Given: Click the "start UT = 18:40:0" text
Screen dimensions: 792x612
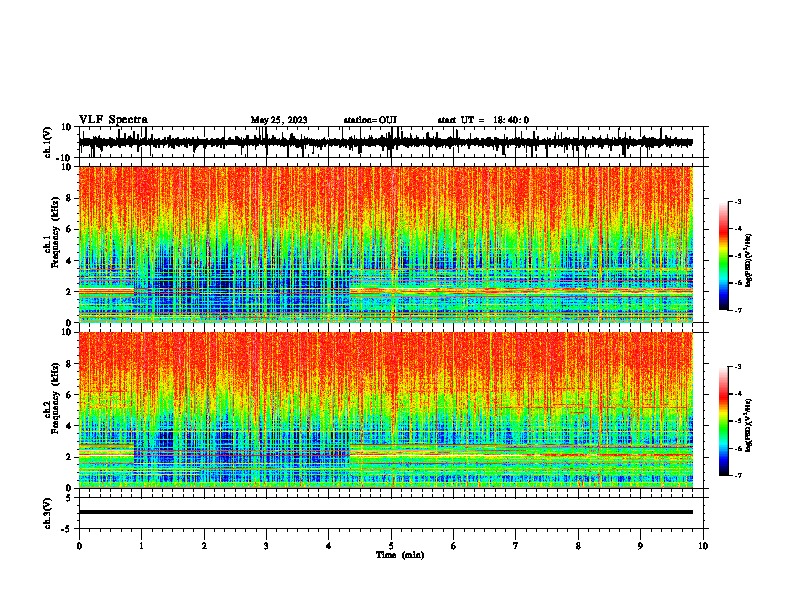Looking at the screenshot, I should [x=483, y=120].
